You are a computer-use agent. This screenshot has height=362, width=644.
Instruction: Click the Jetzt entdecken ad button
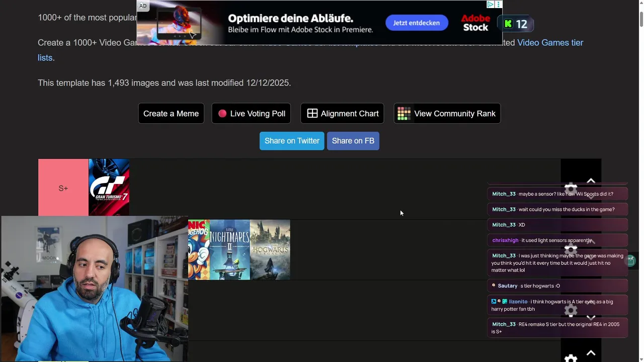point(417,23)
